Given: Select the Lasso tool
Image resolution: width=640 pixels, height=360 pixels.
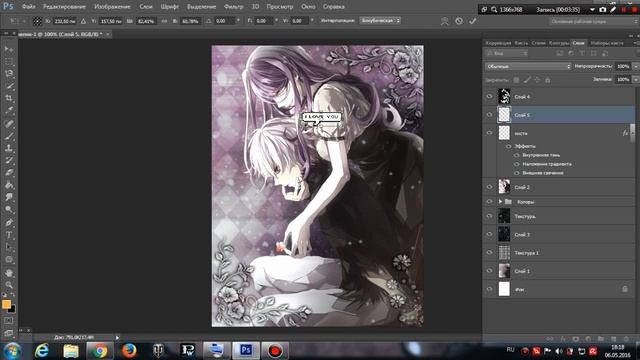Looking at the screenshot, I should pyautogui.click(x=9, y=74).
